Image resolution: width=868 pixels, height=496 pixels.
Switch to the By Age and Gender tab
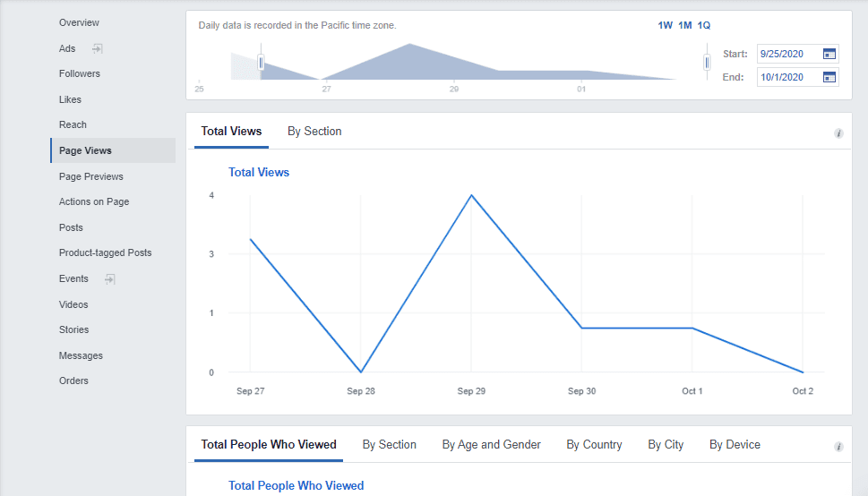491,445
